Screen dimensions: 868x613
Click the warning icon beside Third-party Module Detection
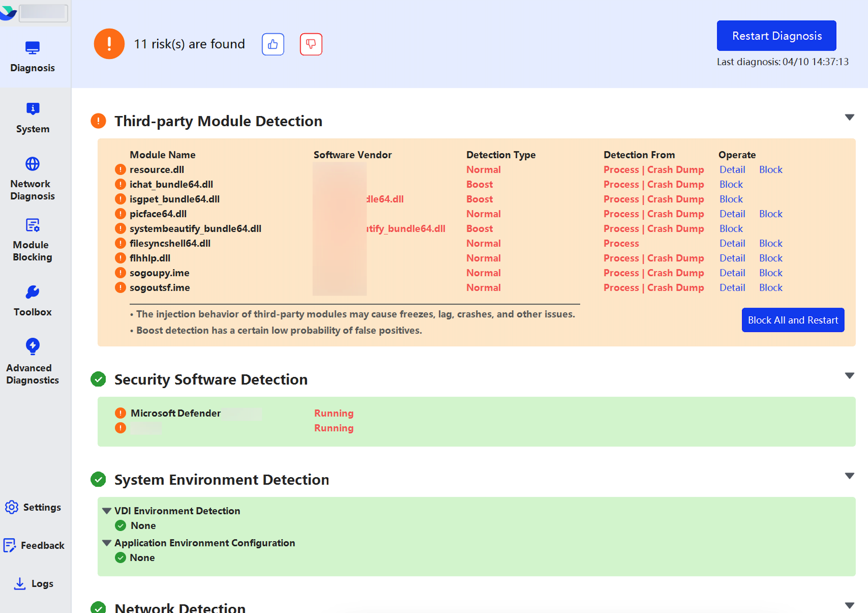coord(98,121)
